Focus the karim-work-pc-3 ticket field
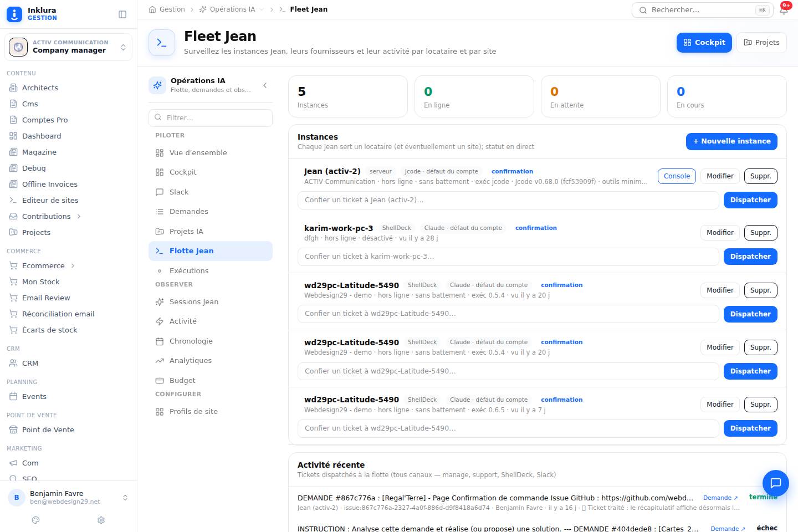Screen dimensions: 798x532 508,257
